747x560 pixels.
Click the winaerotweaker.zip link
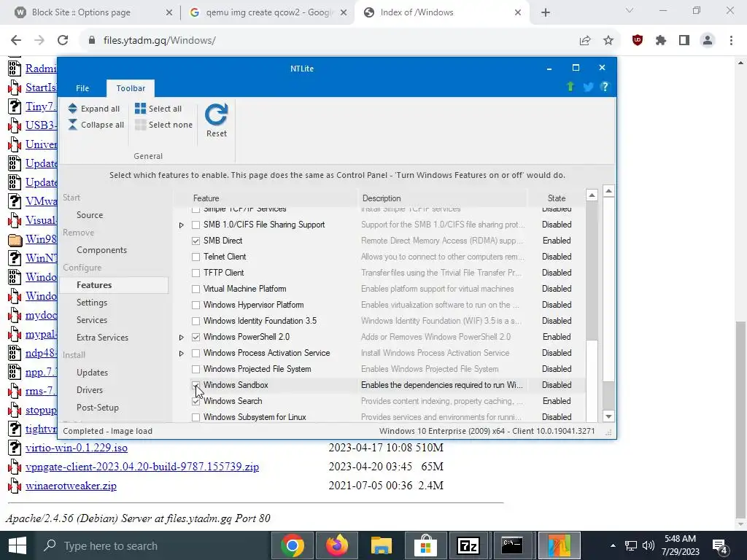pyautogui.click(x=71, y=486)
